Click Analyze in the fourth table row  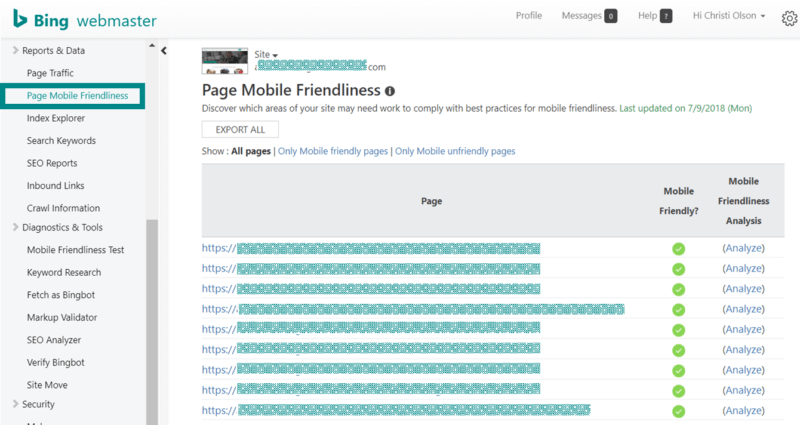pyautogui.click(x=744, y=309)
